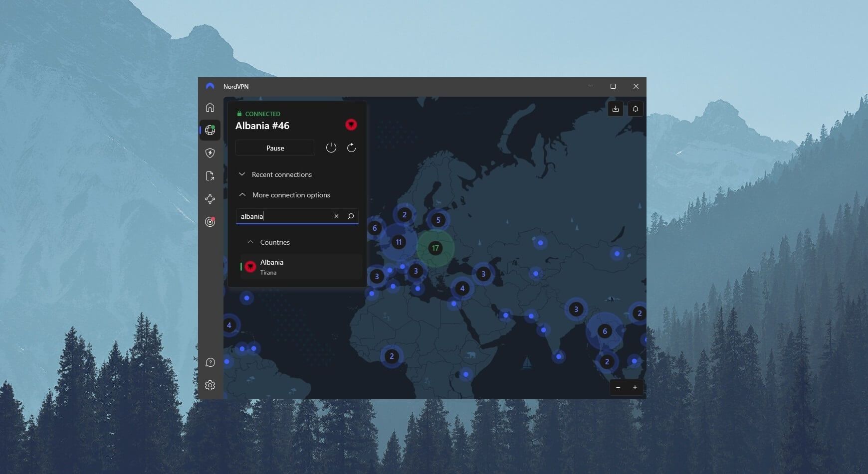Viewport: 868px width, 474px height.
Task: Pause the VPN connection
Action: [x=275, y=148]
